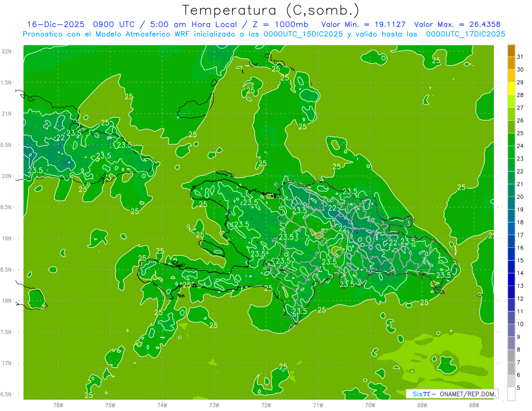The image size is (532, 411).
Task: Click the 74W longitude axis label
Action: (x=162, y=405)
